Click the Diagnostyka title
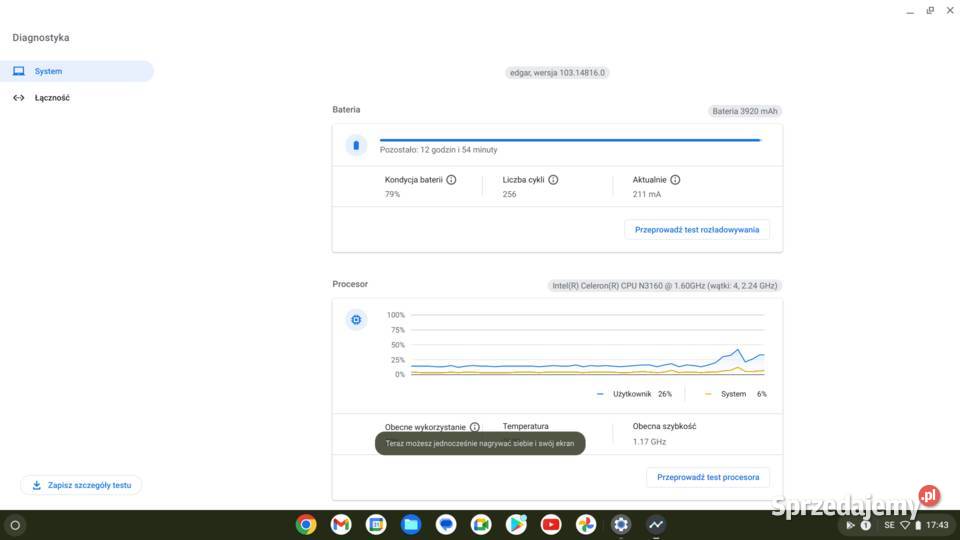The width and height of the screenshot is (960, 540). (41, 37)
